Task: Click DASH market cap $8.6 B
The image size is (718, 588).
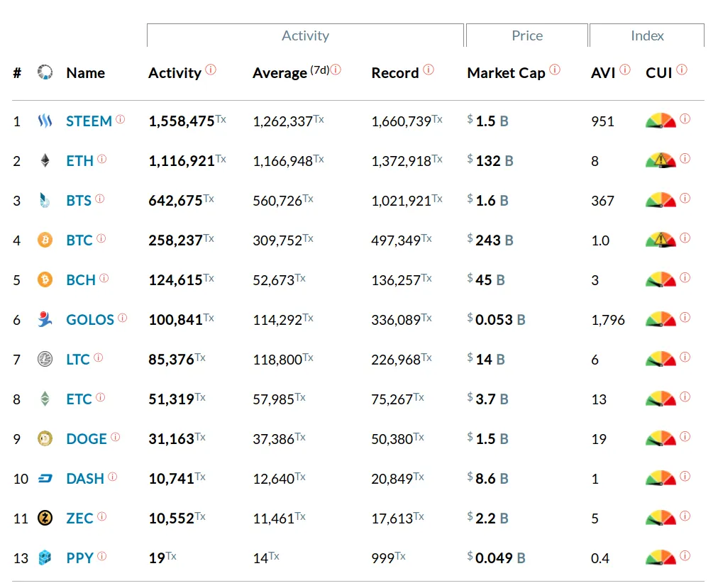Action: [487, 479]
